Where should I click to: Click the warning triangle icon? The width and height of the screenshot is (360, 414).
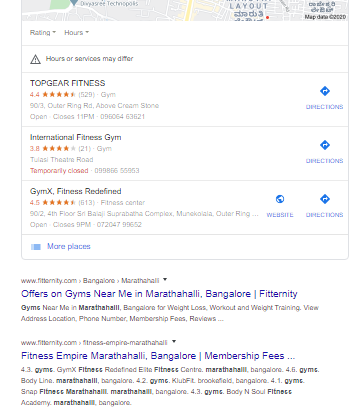click(x=35, y=59)
